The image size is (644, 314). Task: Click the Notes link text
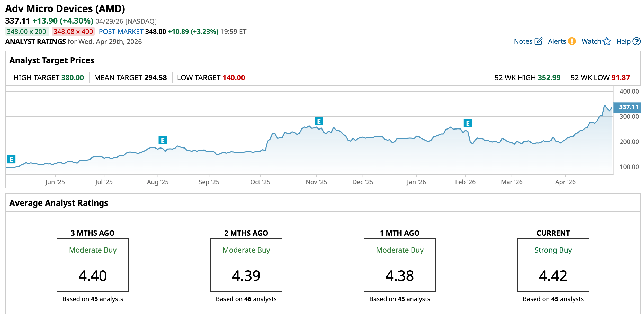tap(523, 41)
